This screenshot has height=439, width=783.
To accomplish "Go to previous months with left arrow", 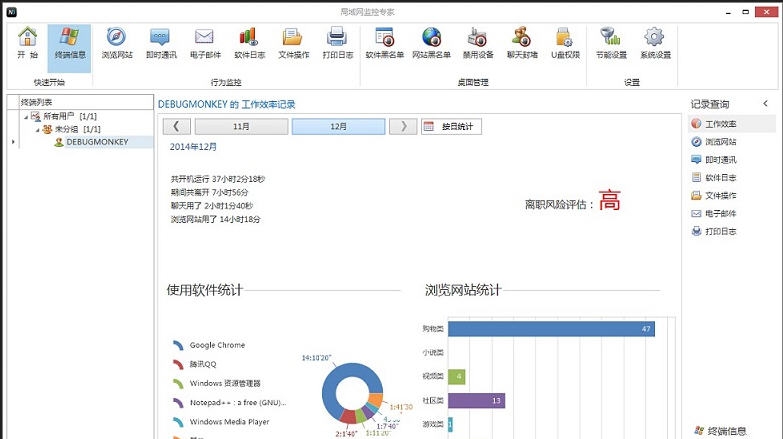I will pos(176,126).
